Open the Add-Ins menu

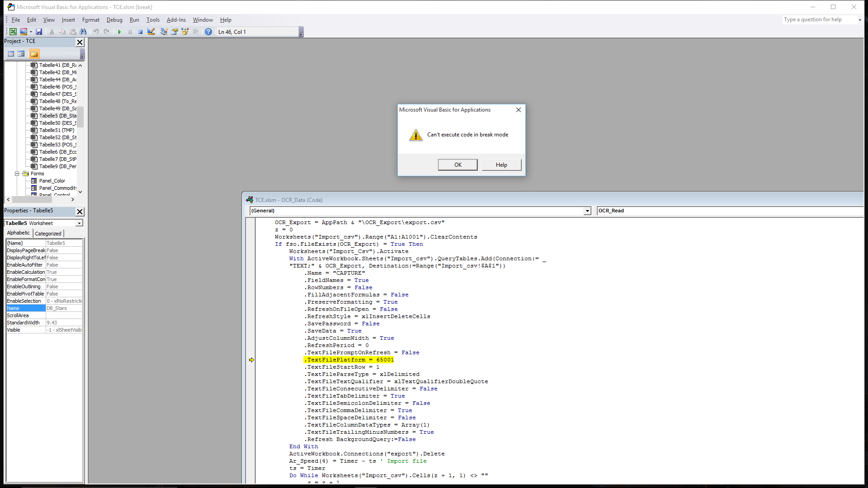pos(176,20)
